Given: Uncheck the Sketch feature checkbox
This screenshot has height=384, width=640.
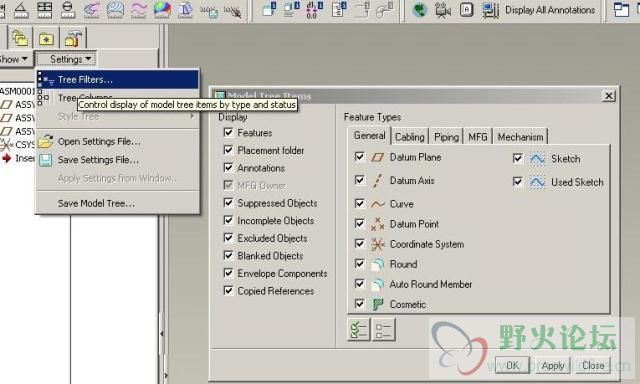Looking at the screenshot, I should tap(518, 158).
